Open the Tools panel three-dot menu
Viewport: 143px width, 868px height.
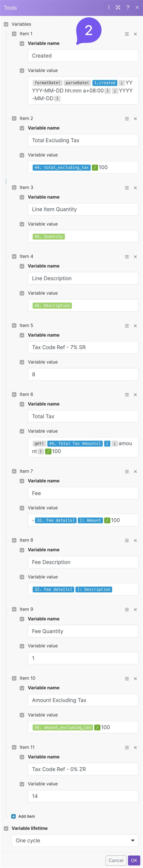click(x=109, y=8)
